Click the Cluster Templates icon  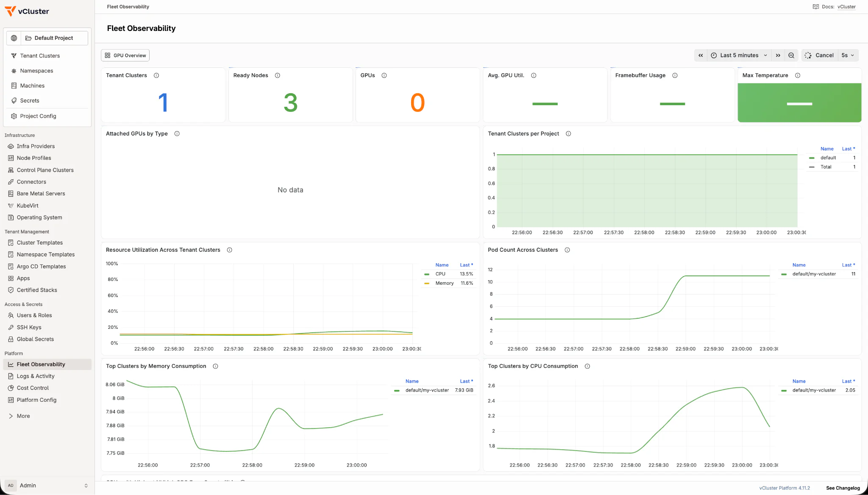pyautogui.click(x=11, y=243)
